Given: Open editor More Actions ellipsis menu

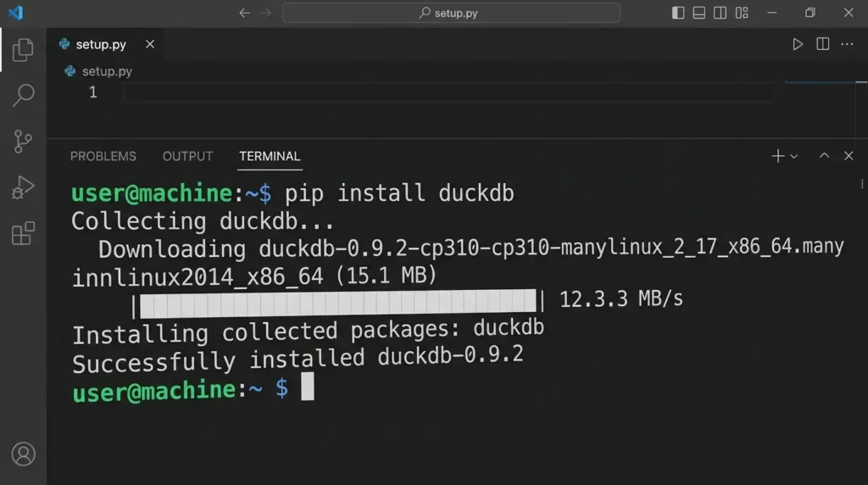Looking at the screenshot, I should coord(847,44).
